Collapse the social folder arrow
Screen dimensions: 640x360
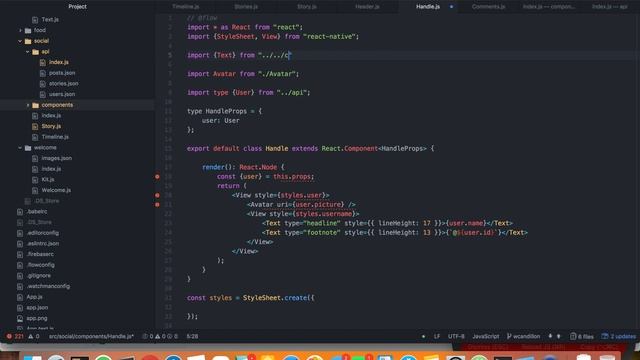20,41
